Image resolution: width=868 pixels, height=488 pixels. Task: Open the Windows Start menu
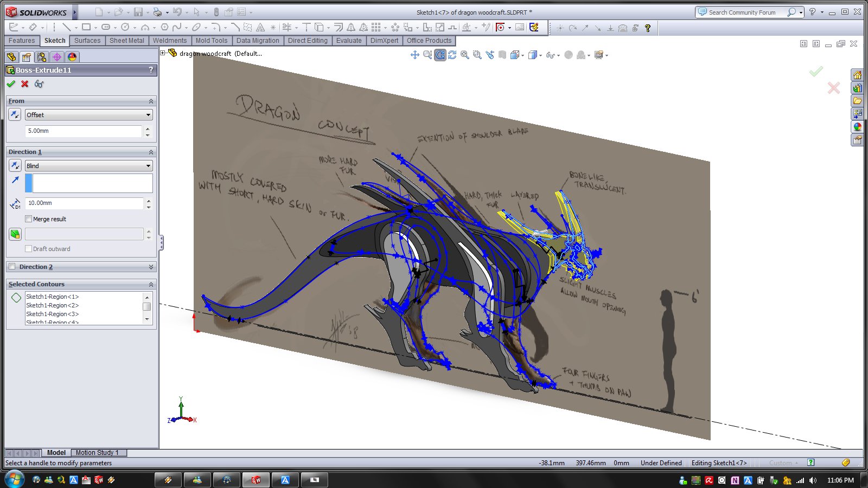pos(14,479)
